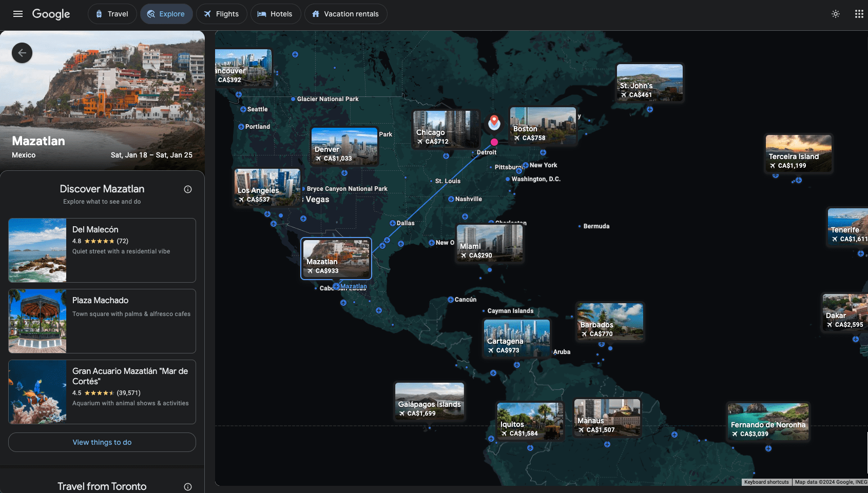Click the Bermuda map label
Image resolution: width=868 pixels, height=493 pixels.
596,226
